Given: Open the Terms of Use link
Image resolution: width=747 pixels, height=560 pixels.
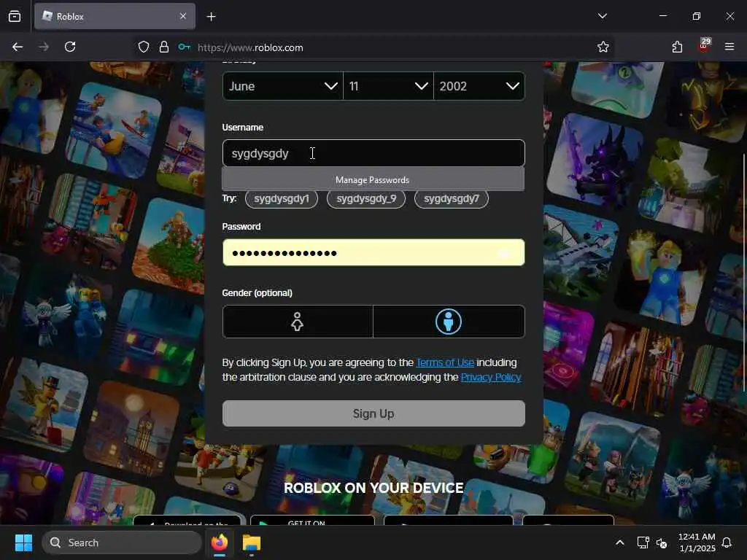Looking at the screenshot, I should click(x=446, y=362).
